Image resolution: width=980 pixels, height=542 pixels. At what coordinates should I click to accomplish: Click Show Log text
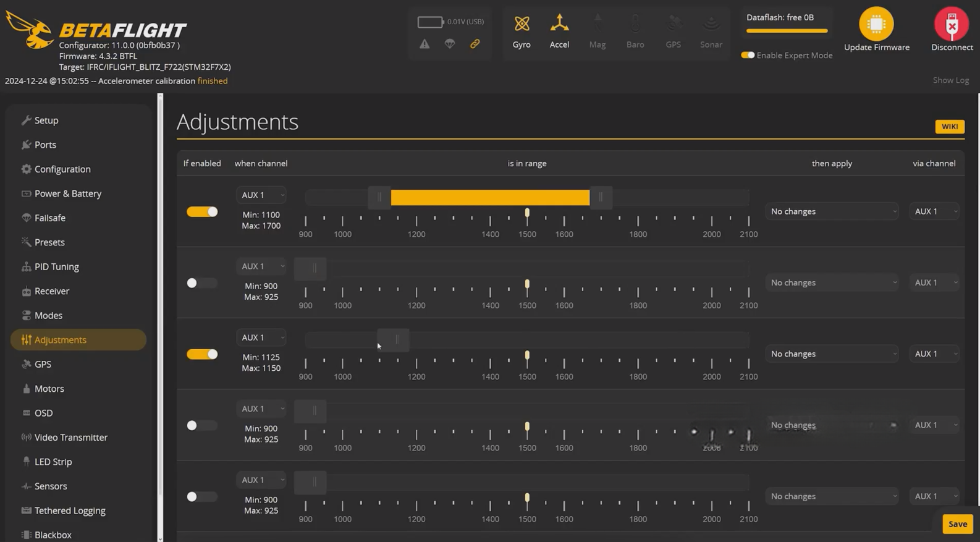[x=950, y=80]
